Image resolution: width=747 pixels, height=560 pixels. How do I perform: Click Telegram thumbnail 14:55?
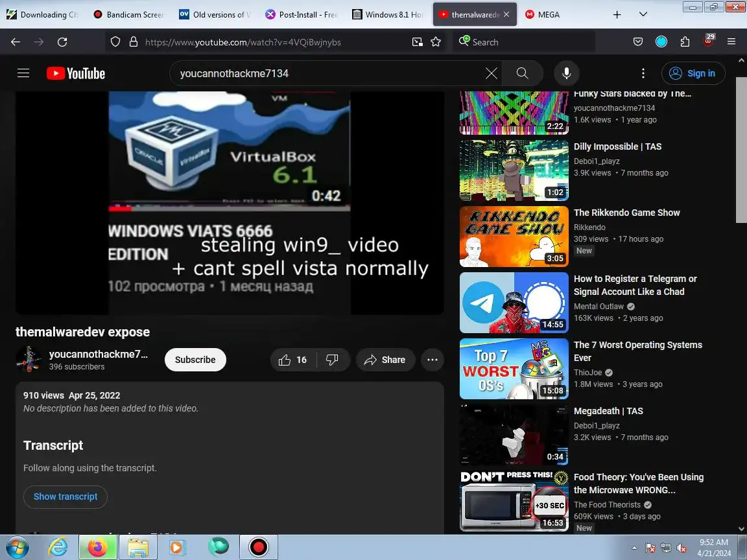point(514,303)
